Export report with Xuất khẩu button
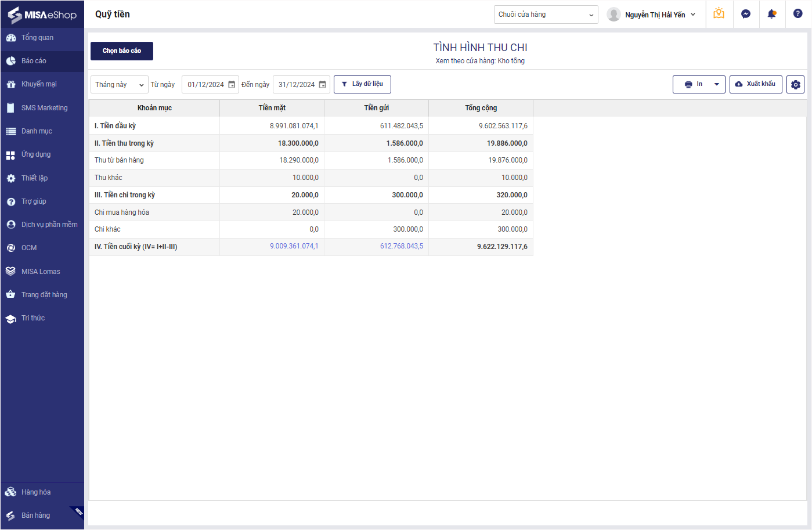812x530 pixels. [756, 84]
